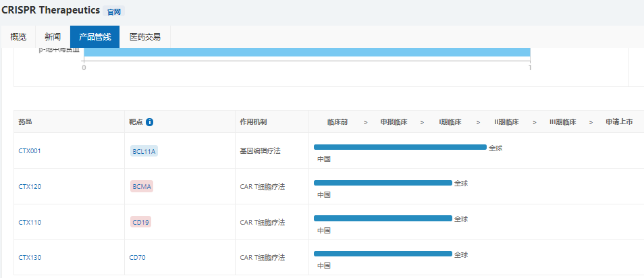Image resolution: width=644 pixels, height=278 pixels.
Task: Click the CTX110 global progress bar
Action: click(x=383, y=219)
